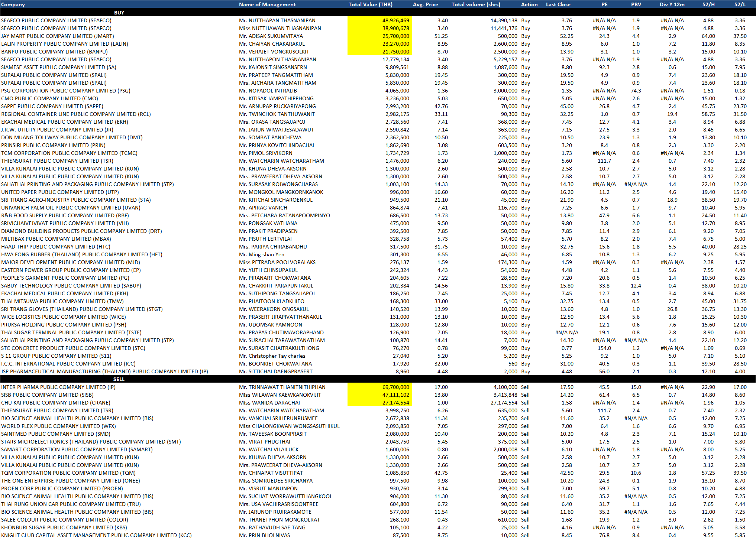Image resolution: width=756 pixels, height=539 pixels.
Task: Select highlighted cell 48,926,469
Action: [x=395, y=20]
